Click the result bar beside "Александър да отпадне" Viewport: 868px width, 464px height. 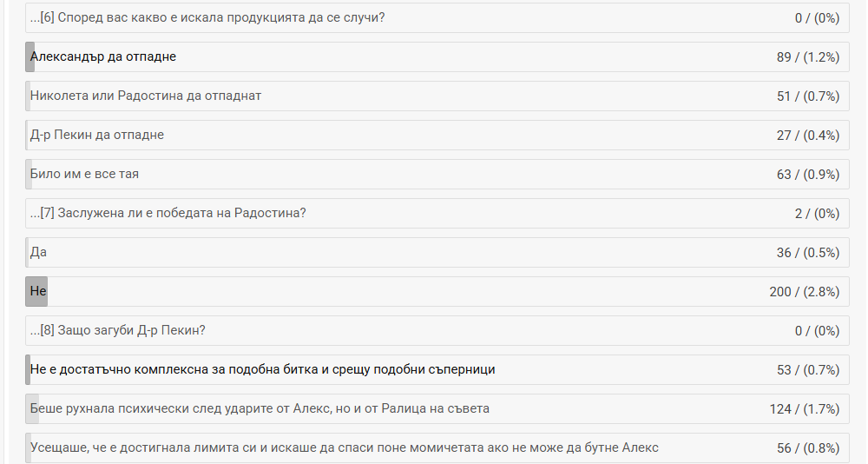[x=30, y=57]
